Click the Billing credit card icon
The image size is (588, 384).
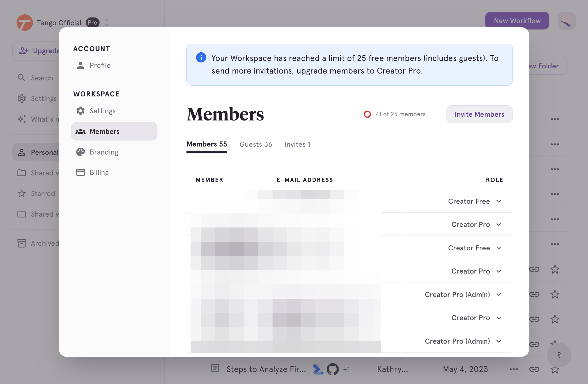(x=80, y=172)
